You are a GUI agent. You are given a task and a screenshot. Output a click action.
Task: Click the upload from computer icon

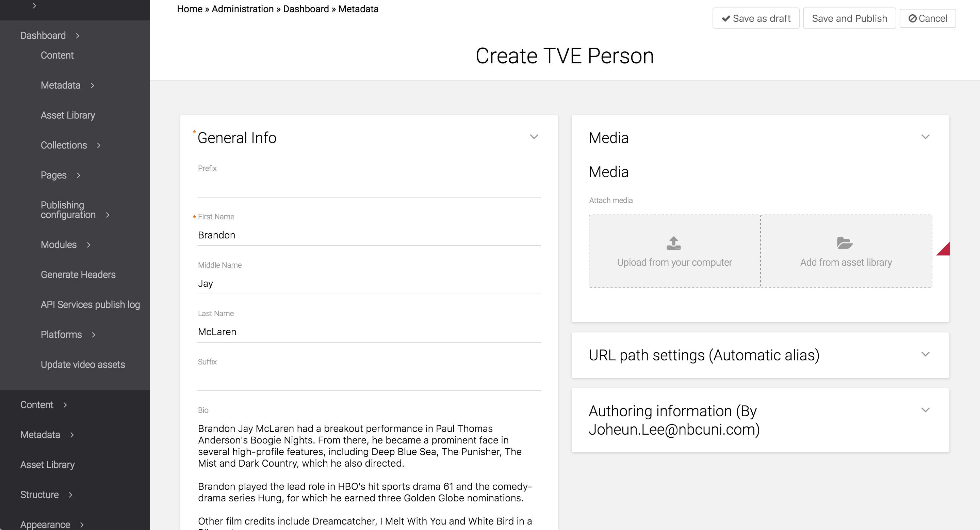673,243
